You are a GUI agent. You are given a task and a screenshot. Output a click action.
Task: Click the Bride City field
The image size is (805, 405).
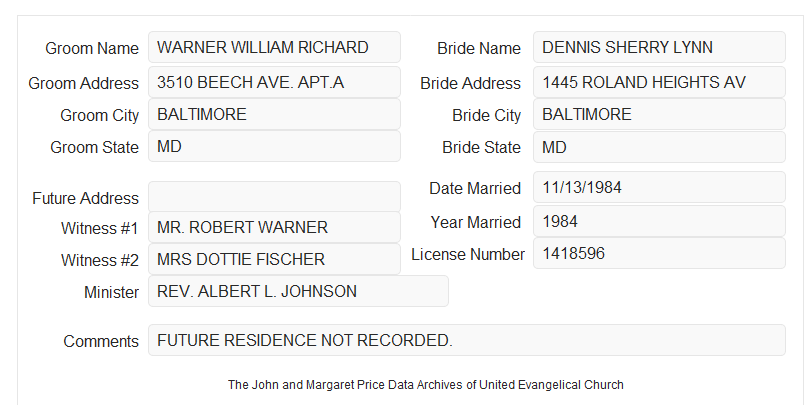(x=659, y=114)
